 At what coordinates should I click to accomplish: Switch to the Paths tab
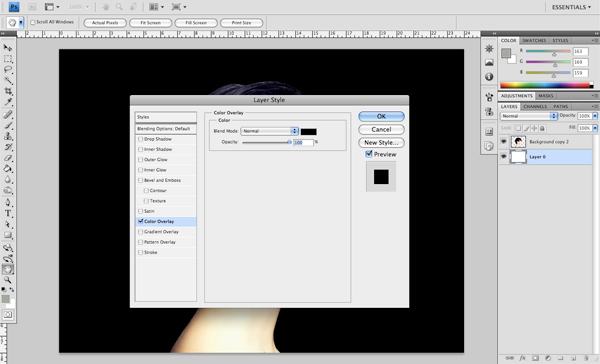click(561, 106)
